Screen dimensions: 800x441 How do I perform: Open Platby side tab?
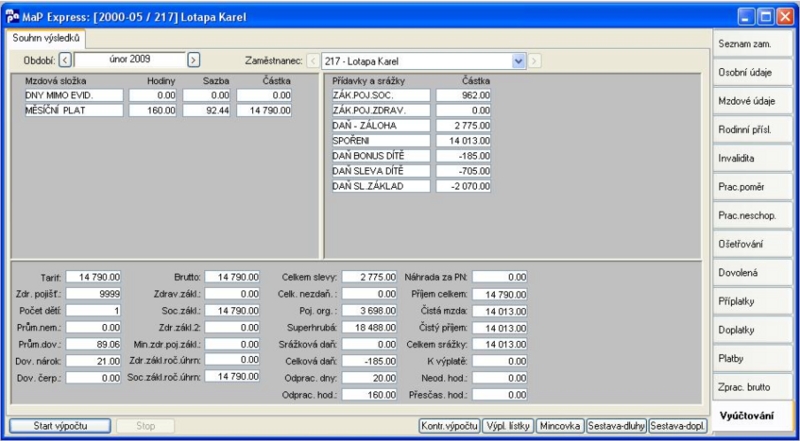(x=753, y=358)
